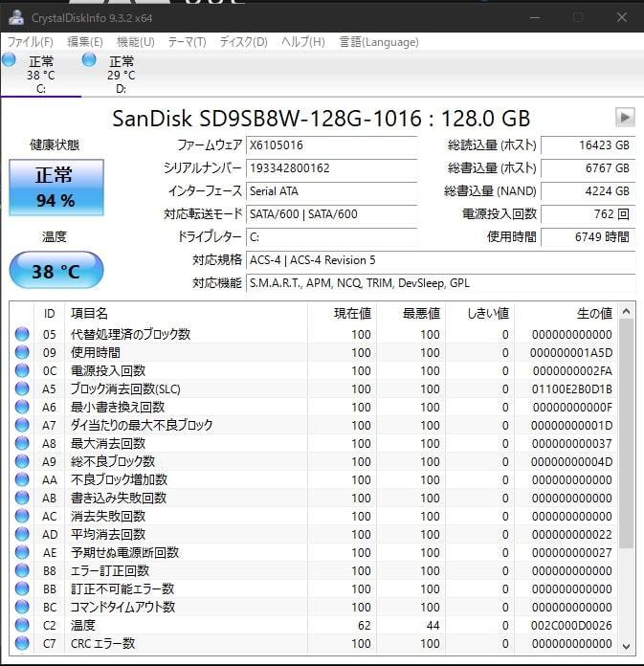
Task: Click status orb for attribute A7
Action: tap(22, 425)
